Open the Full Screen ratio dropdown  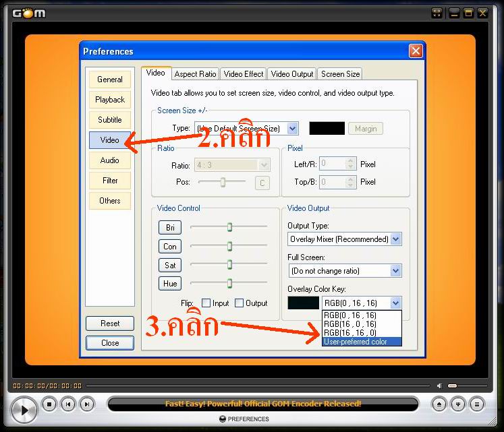(x=396, y=271)
